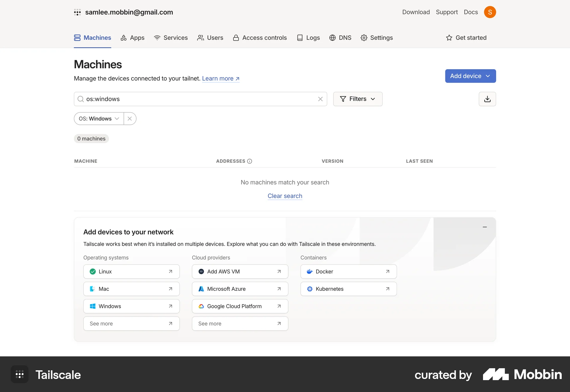
Task: Click the Logs icon
Action: point(300,38)
